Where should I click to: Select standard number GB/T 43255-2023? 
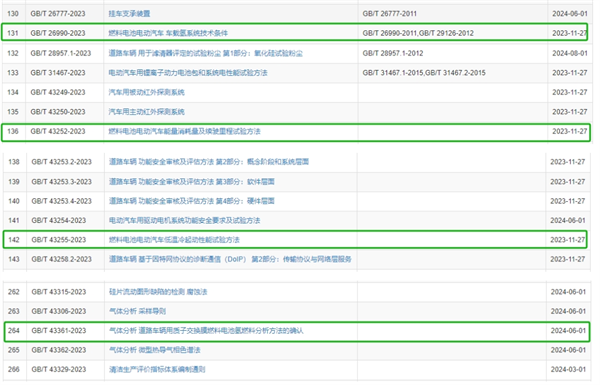(x=59, y=240)
